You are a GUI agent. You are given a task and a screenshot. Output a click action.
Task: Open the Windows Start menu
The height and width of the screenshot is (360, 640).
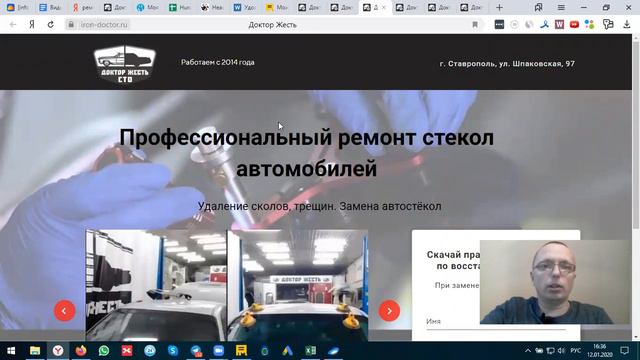point(11,351)
